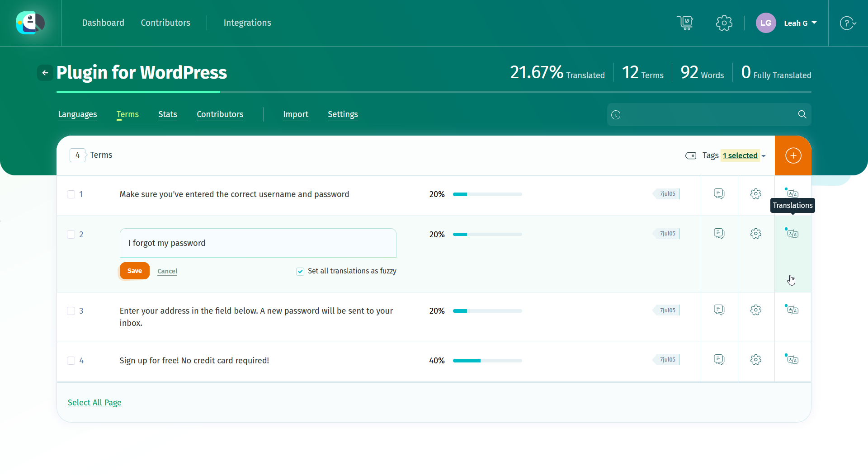Click the Select All Page link

coord(94,403)
